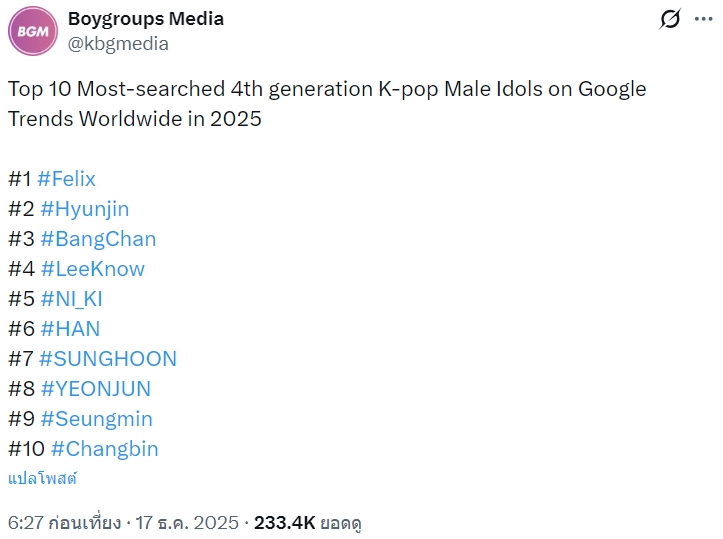Image resolution: width=723 pixels, height=539 pixels.
Task: Open the #Seungmin hashtag
Action: click(96, 419)
